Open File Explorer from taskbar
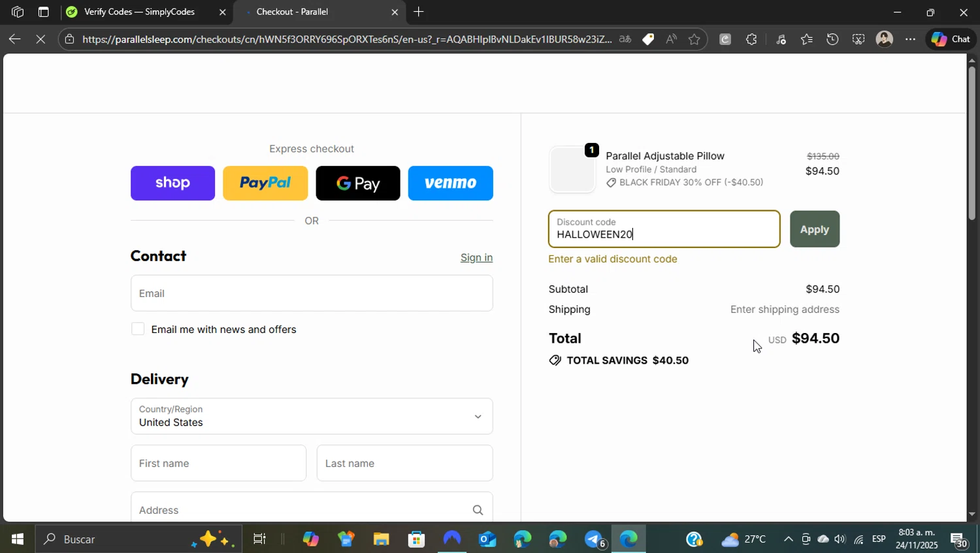 click(x=381, y=539)
